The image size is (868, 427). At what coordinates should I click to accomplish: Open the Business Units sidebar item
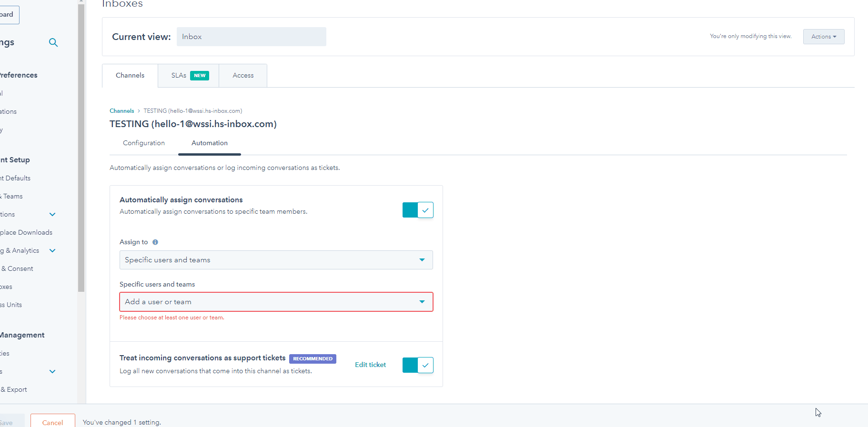click(11, 305)
